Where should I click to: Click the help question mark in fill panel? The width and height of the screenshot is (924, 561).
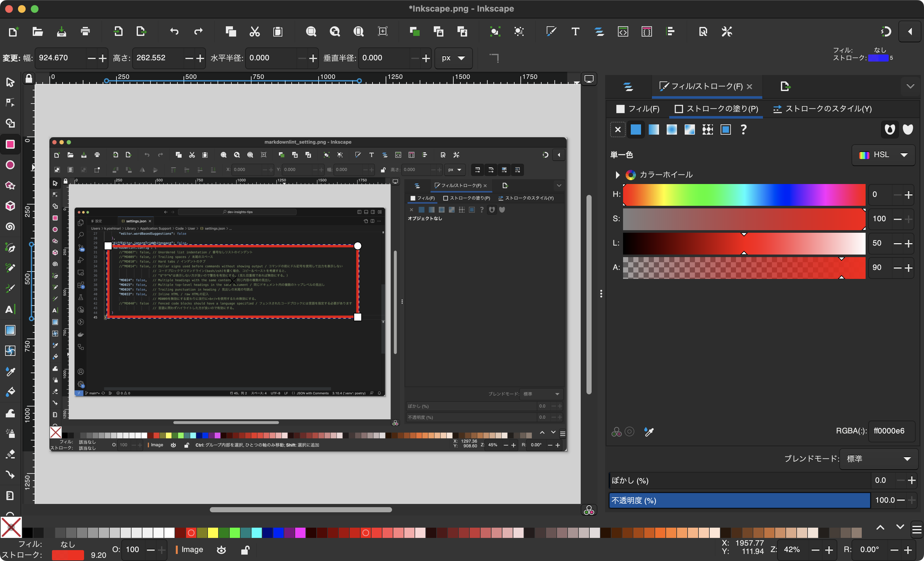(x=743, y=129)
